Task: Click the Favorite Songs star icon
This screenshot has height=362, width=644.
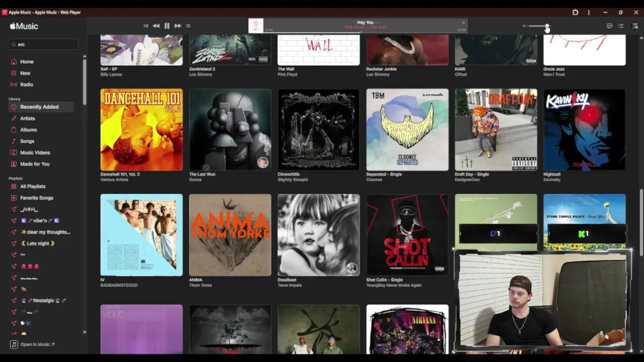Action: tap(14, 198)
